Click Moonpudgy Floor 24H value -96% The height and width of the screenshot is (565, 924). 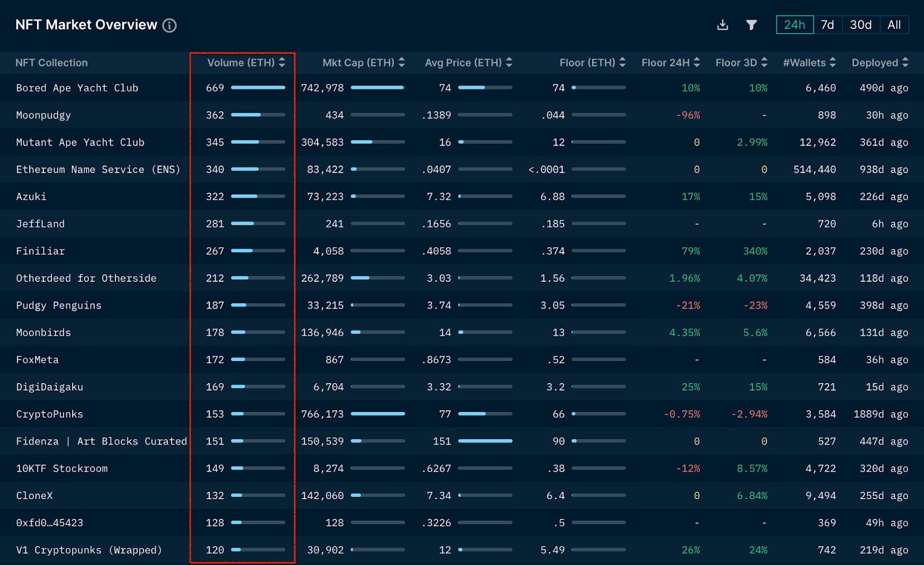click(688, 115)
